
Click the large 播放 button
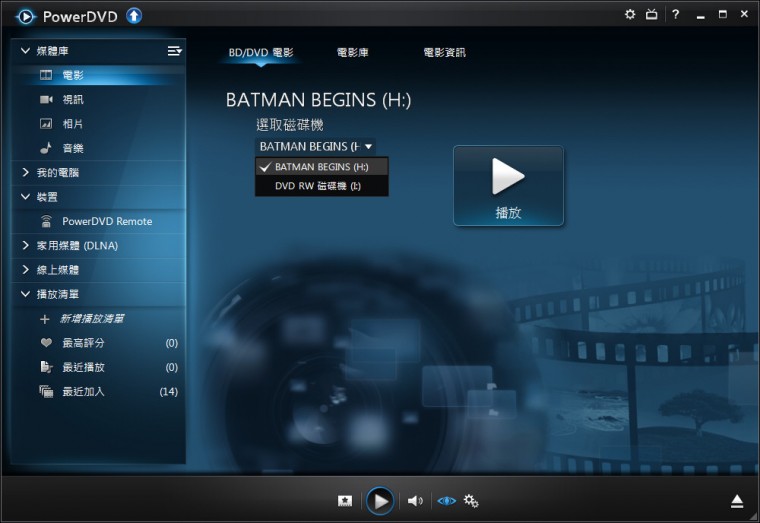click(x=508, y=186)
